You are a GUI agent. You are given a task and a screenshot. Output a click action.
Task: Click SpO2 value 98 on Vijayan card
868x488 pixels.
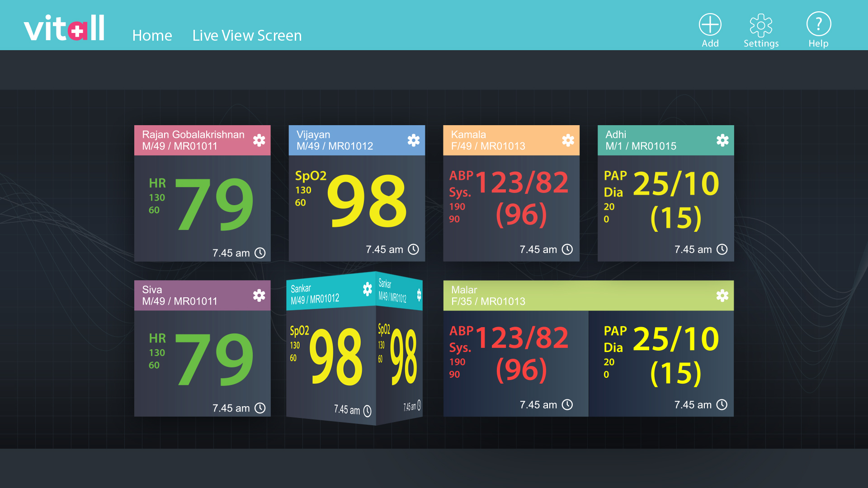click(367, 201)
